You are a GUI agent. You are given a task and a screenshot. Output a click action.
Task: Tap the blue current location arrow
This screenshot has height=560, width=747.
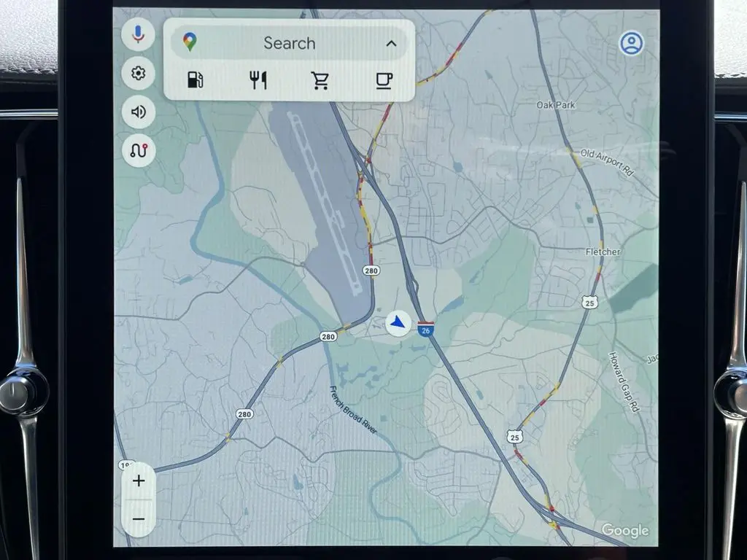point(398,322)
